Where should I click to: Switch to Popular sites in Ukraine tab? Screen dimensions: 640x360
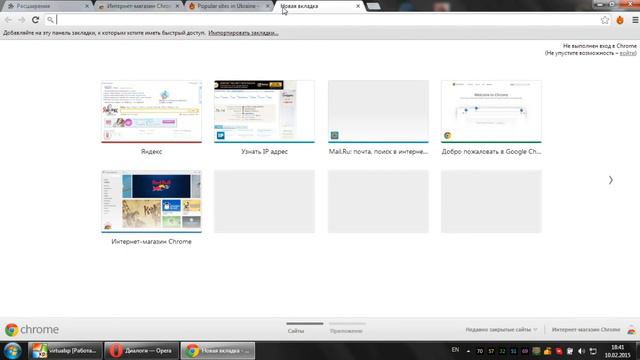pos(229,6)
